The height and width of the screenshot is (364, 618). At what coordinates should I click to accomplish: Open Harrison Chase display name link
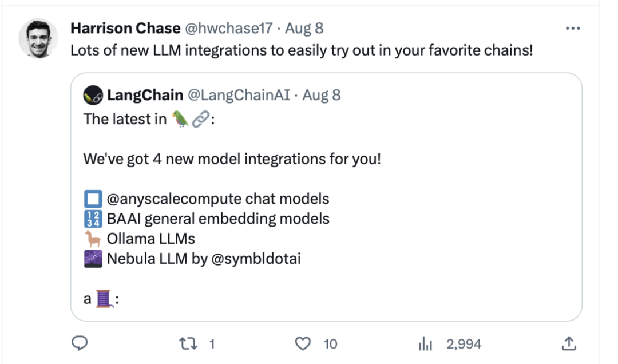click(124, 28)
